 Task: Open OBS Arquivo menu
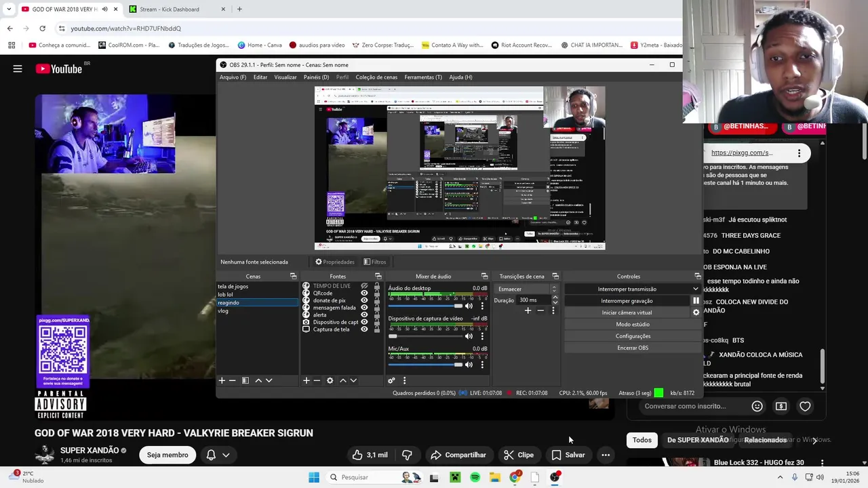233,77
